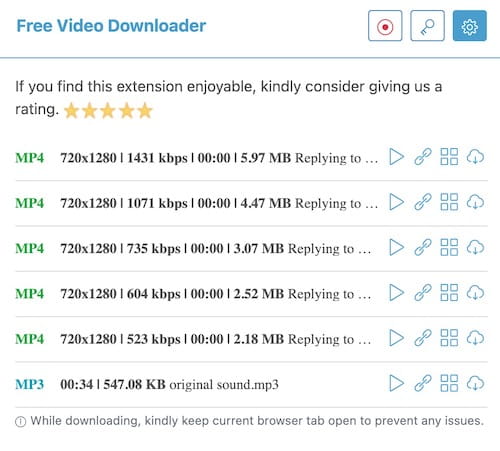
Task: Click the MP4 label of the 5.97 MB row
Action: (30, 158)
